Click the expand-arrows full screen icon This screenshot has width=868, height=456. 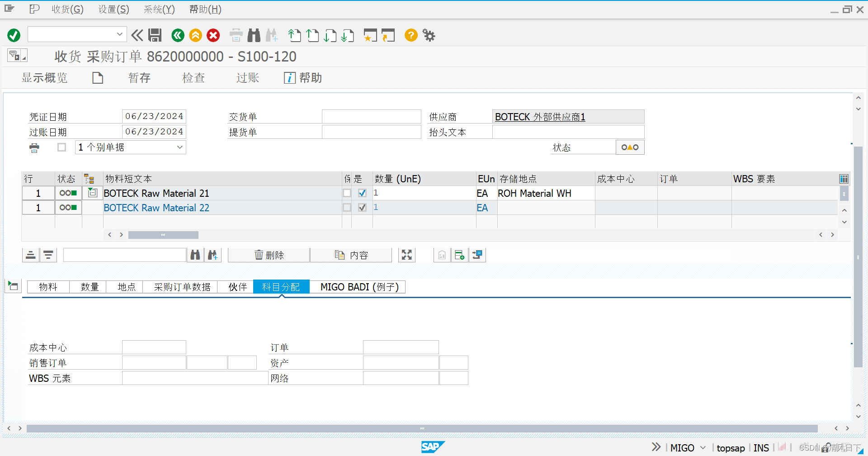407,255
